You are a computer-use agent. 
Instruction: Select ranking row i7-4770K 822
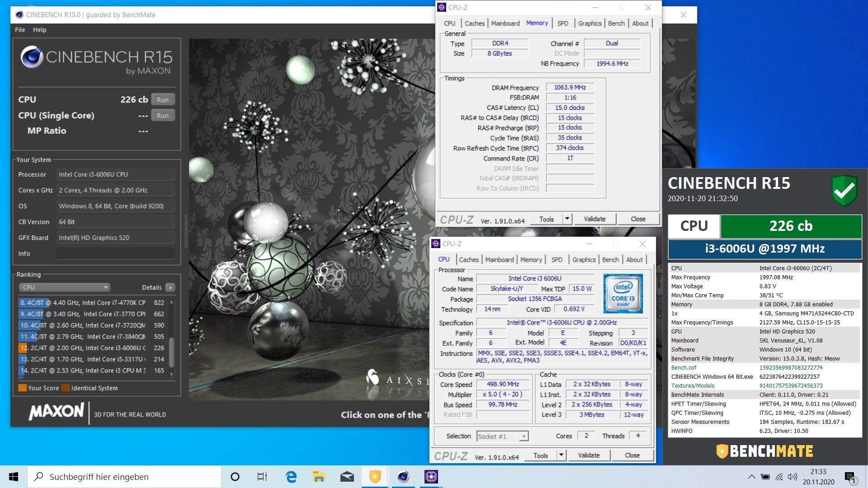coord(93,303)
